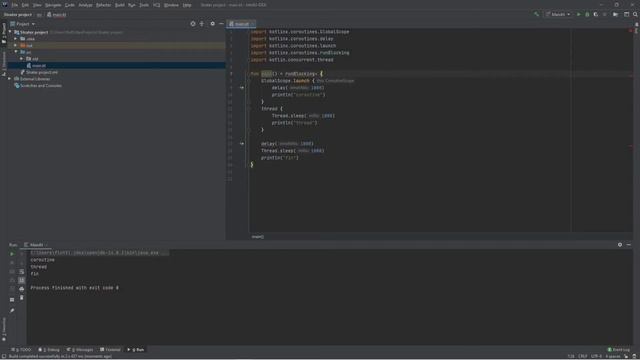Clear the console with the trash icon
The width and height of the screenshot is (640, 360).
click(x=22, y=298)
